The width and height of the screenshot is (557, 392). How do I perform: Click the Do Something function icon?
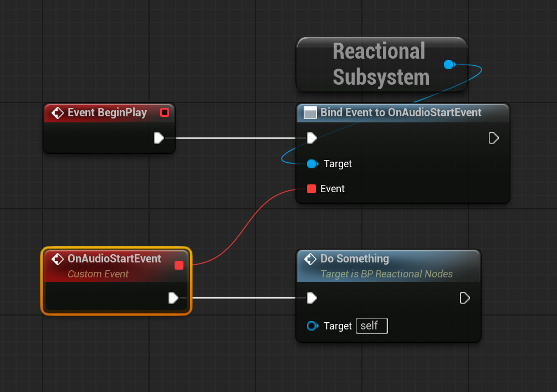(310, 259)
